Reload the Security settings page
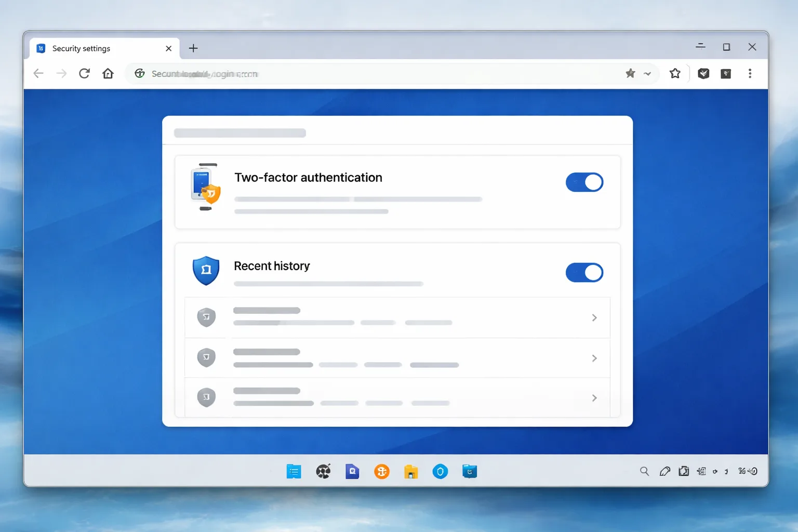 coord(84,73)
